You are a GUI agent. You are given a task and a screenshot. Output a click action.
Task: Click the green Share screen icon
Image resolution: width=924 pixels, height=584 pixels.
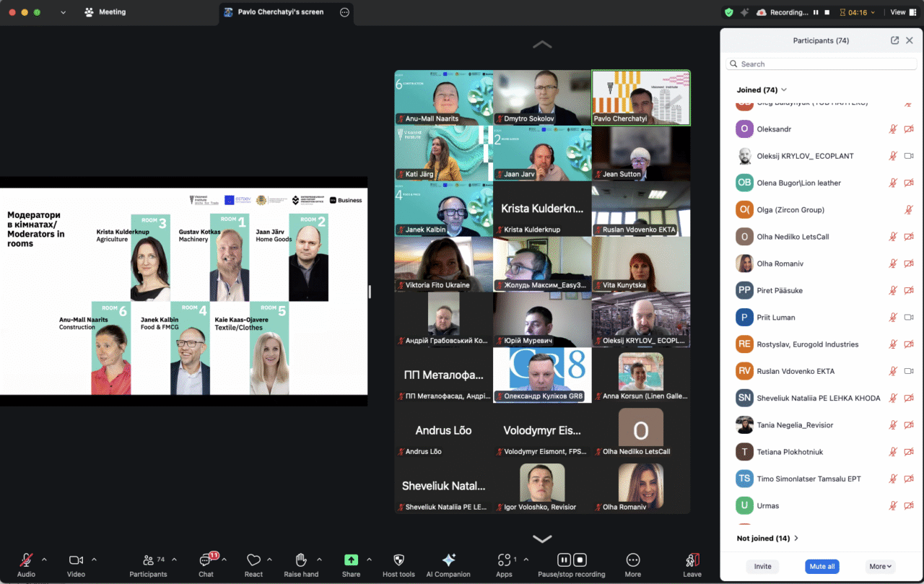point(351,560)
